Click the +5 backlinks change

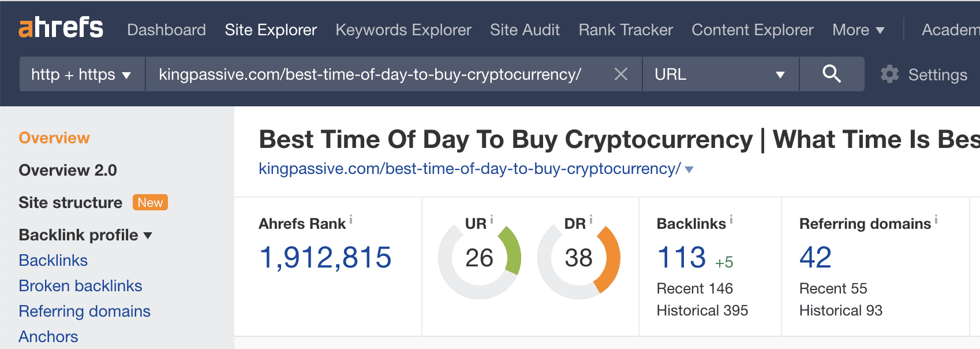tap(724, 262)
